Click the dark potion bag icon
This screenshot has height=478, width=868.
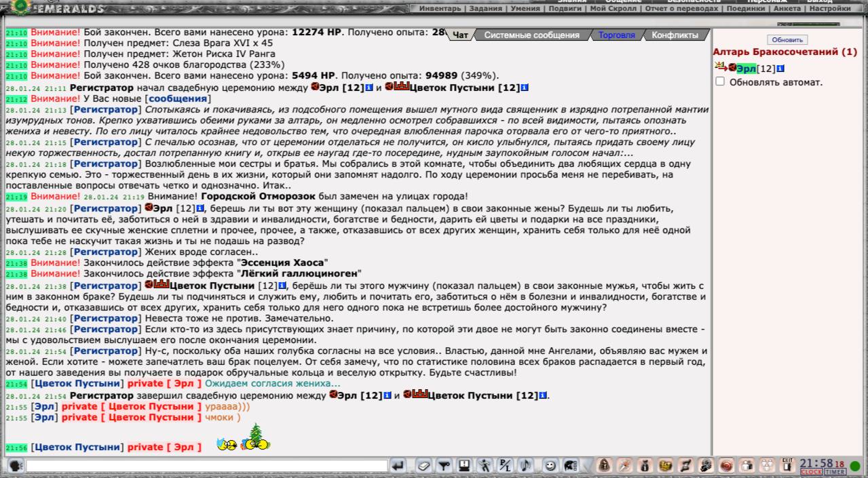click(x=645, y=466)
